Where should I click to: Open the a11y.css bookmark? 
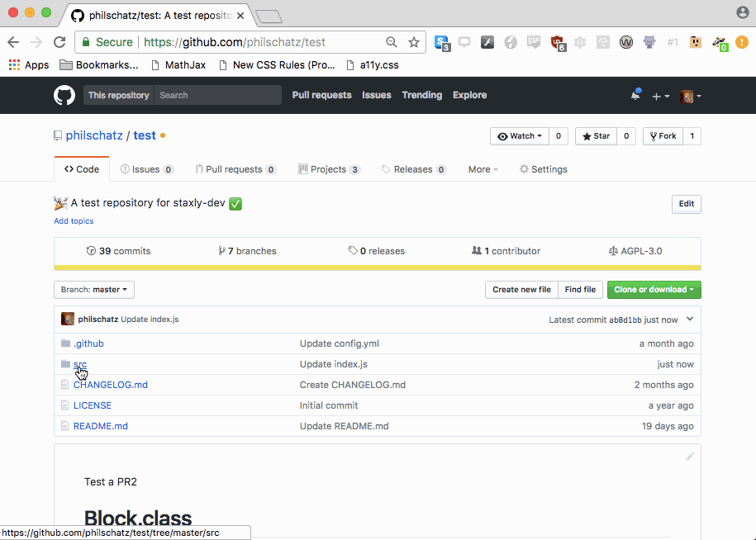click(x=373, y=65)
